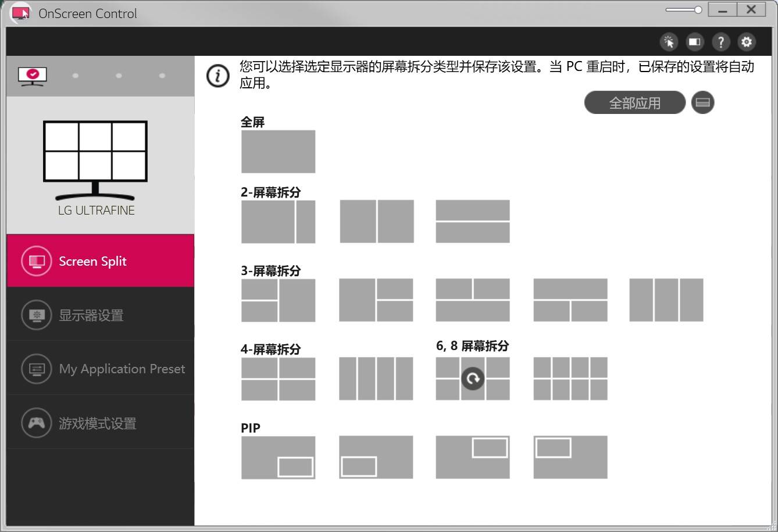Open the My Application Preset section
Image resolution: width=778 pixels, height=532 pixels.
coord(122,369)
